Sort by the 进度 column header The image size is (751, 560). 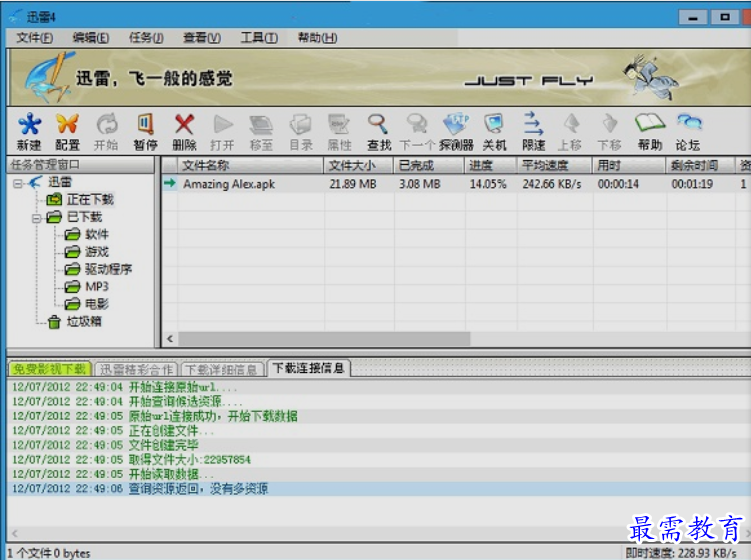click(491, 165)
